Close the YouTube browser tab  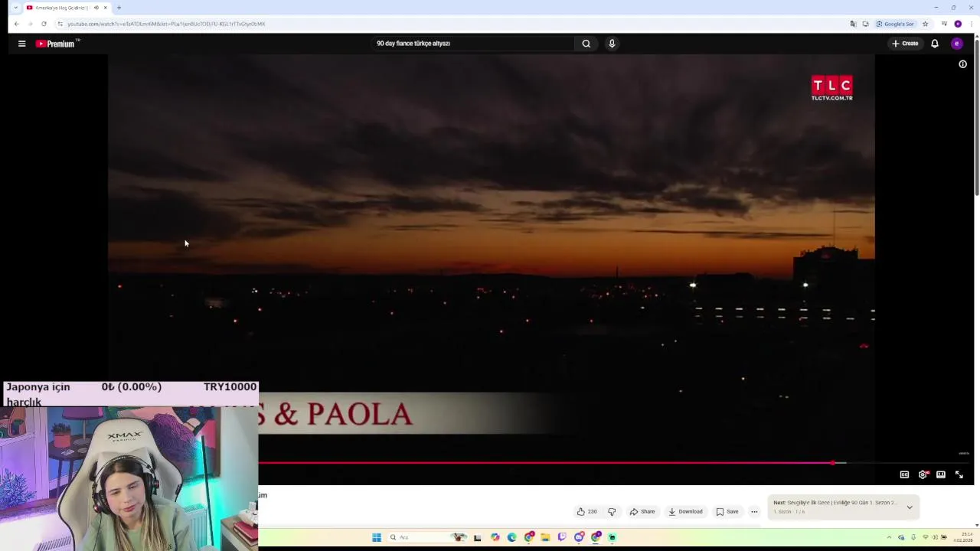[x=106, y=8]
